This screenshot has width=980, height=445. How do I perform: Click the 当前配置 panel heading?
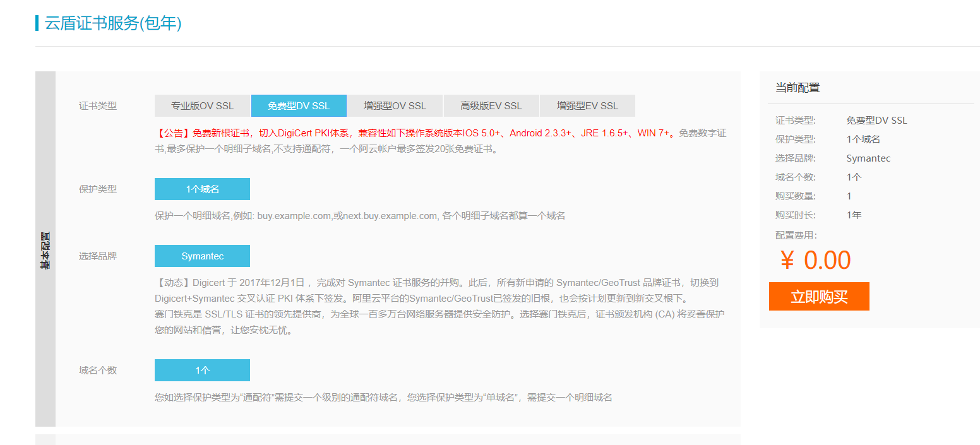[798, 88]
